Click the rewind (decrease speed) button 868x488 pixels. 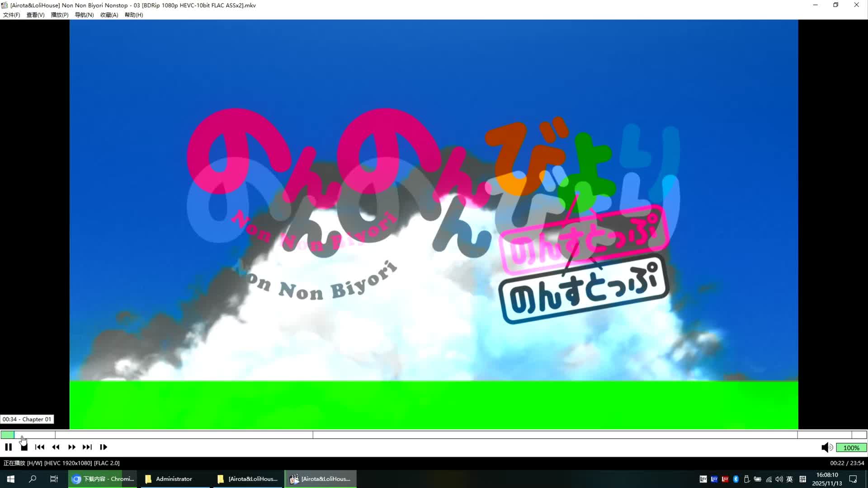[x=56, y=447]
